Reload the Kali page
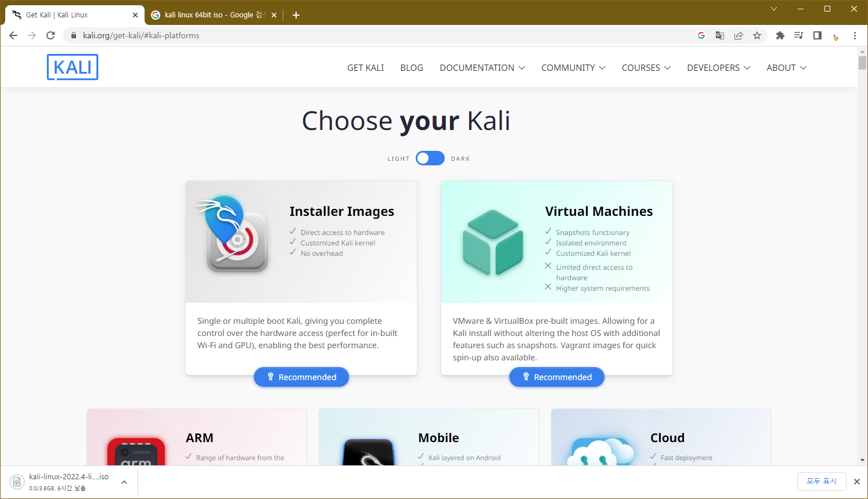868x499 pixels. [51, 35]
